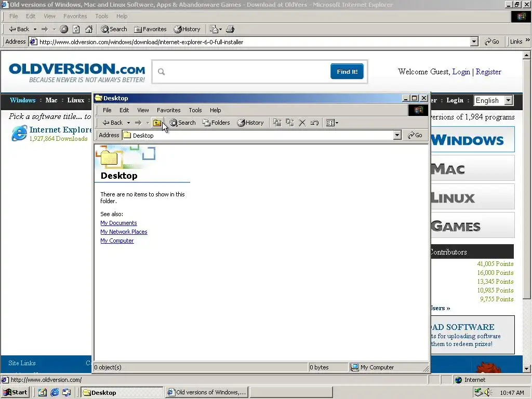
Task: Toggle the Folders pane button
Action: pos(216,123)
